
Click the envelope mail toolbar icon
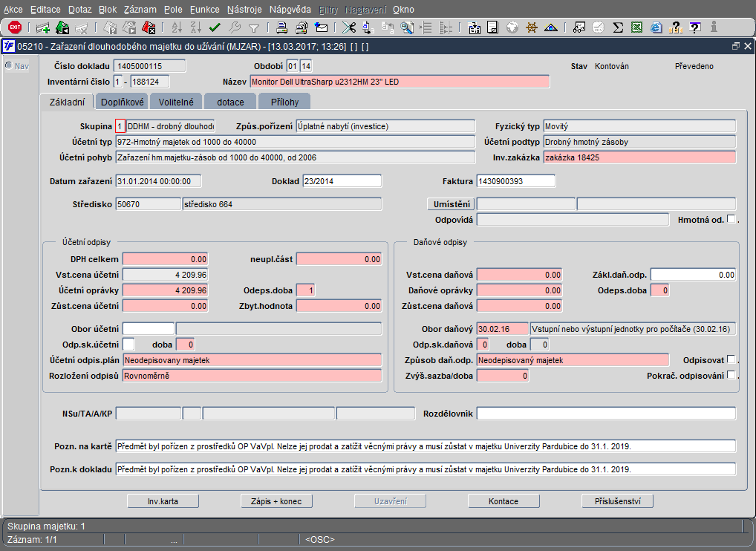[322, 28]
